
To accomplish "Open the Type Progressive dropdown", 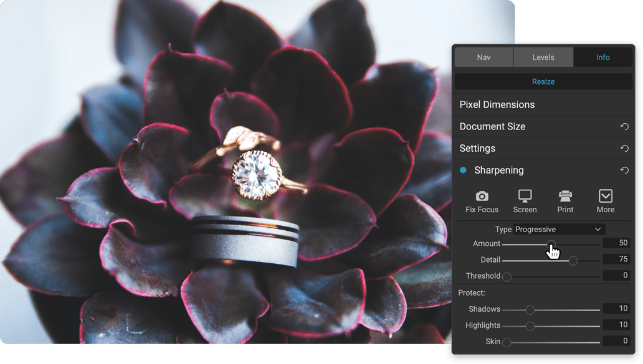I will point(560,230).
